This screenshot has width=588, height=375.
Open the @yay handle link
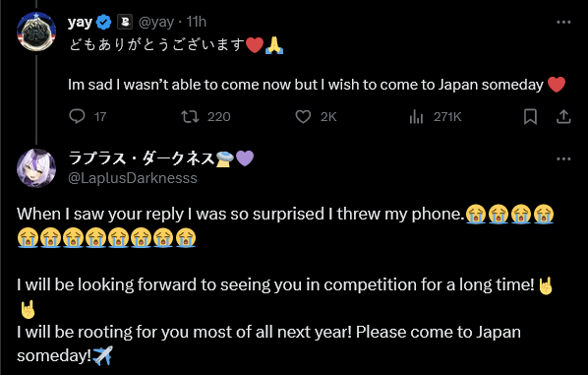156,23
